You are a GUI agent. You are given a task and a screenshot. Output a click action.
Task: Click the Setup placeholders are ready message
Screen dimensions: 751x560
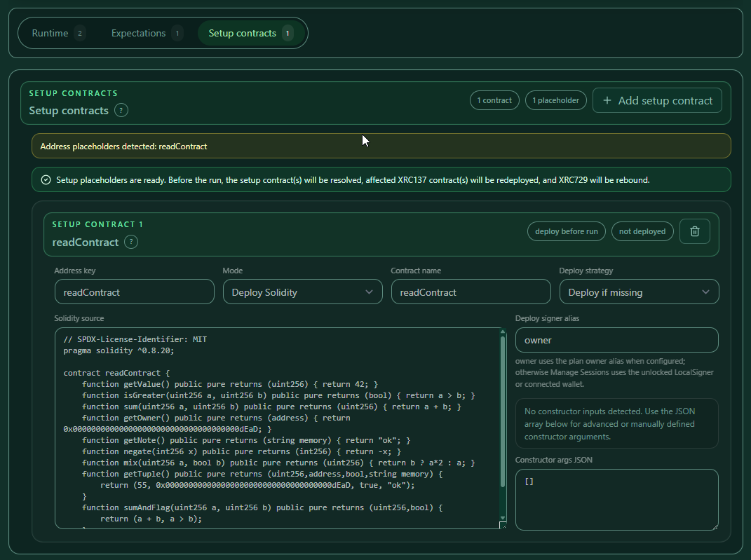353,180
